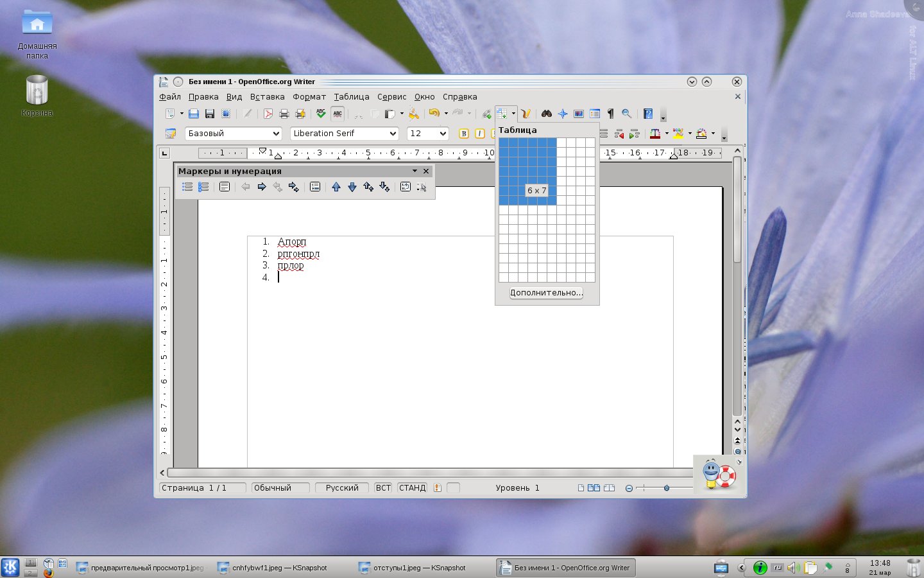Image resolution: width=924 pixels, height=578 pixels.
Task: Toggle nonprinting characters pilcrow
Action: click(610, 114)
